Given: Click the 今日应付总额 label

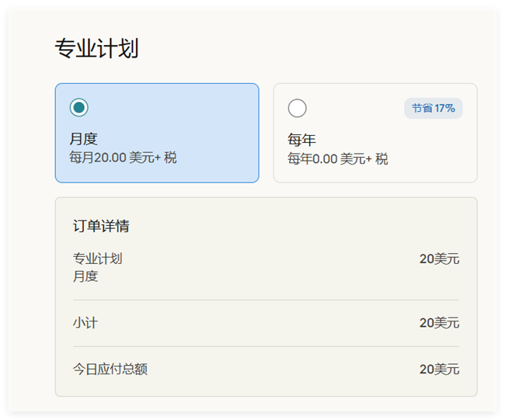Looking at the screenshot, I should [110, 369].
